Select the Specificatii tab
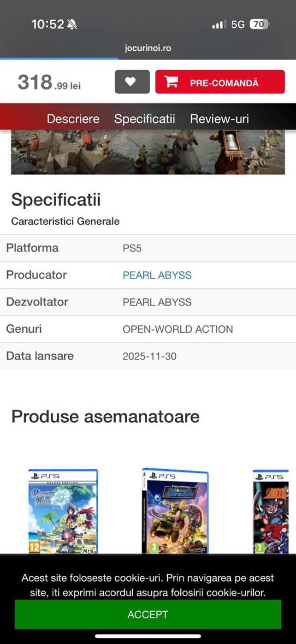The width and height of the screenshot is (296, 644). pyautogui.click(x=144, y=119)
